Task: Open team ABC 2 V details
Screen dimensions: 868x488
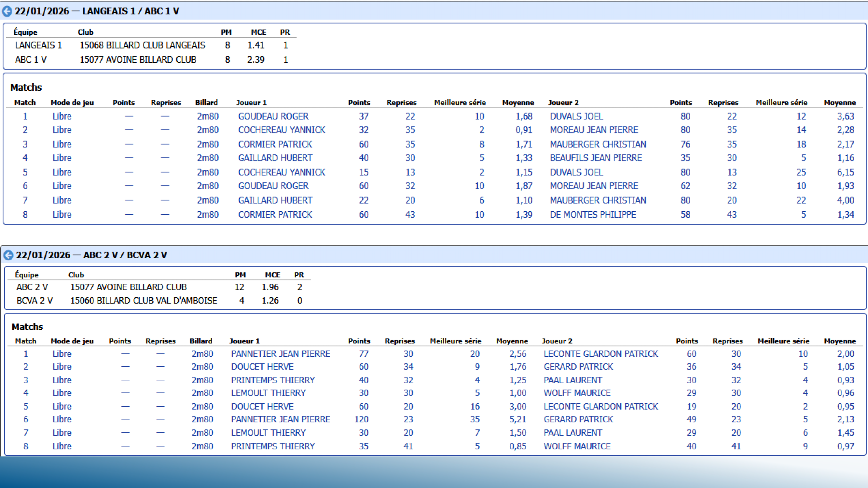Action: coord(32,287)
